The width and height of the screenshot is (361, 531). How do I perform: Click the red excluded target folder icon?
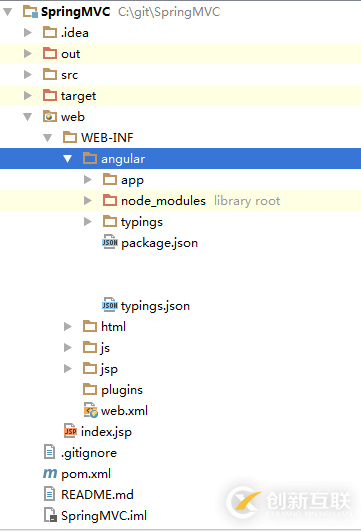50,95
